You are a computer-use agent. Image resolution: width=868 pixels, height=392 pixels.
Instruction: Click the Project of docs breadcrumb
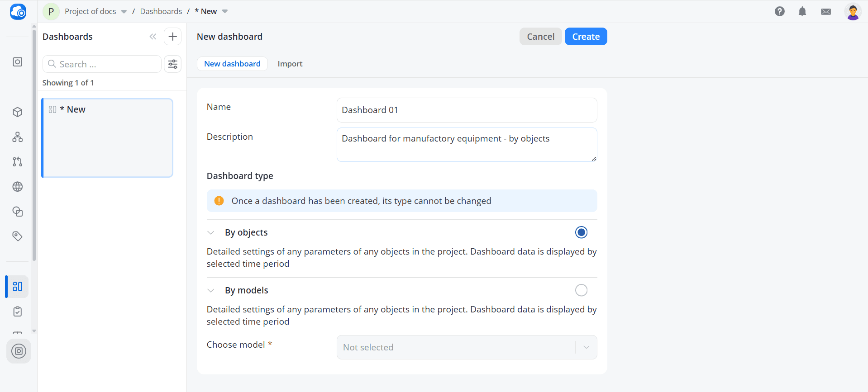coord(90,11)
